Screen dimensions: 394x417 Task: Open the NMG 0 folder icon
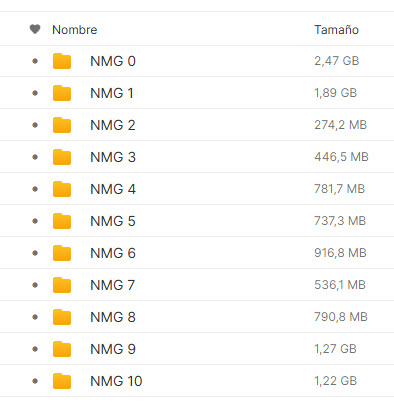(x=62, y=61)
